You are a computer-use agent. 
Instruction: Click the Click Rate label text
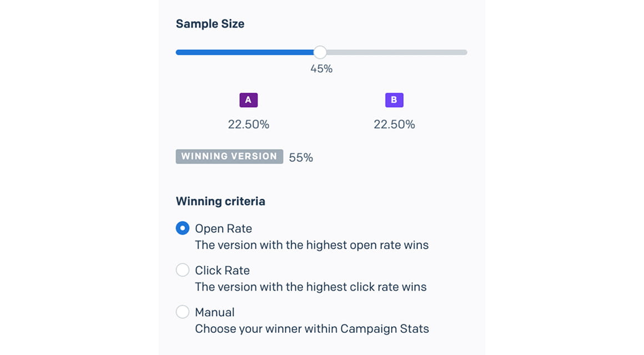tap(222, 271)
